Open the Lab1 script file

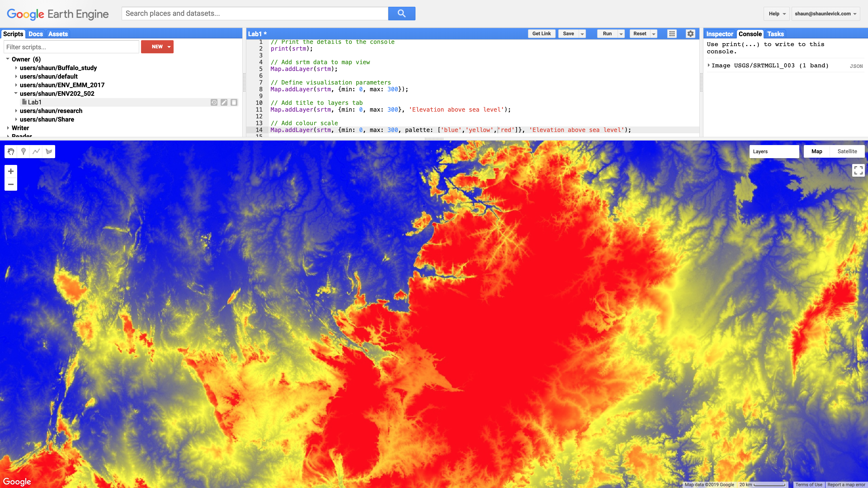[x=34, y=102]
